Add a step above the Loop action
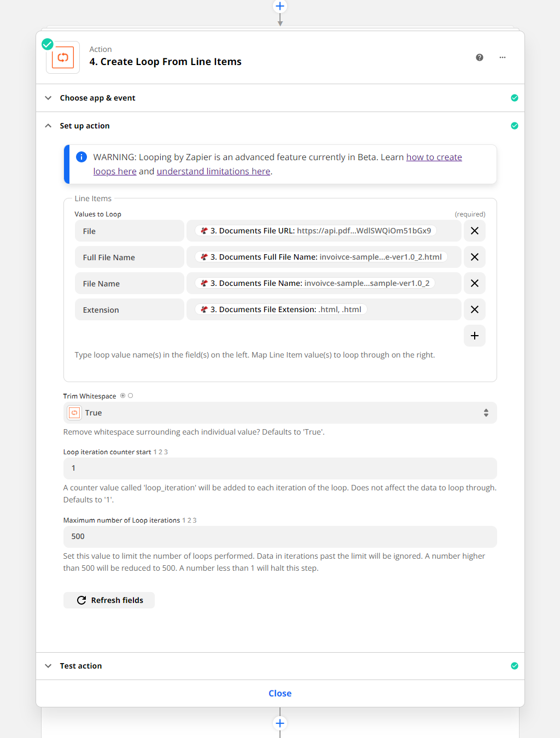Image resolution: width=560 pixels, height=738 pixels. [x=280, y=6]
